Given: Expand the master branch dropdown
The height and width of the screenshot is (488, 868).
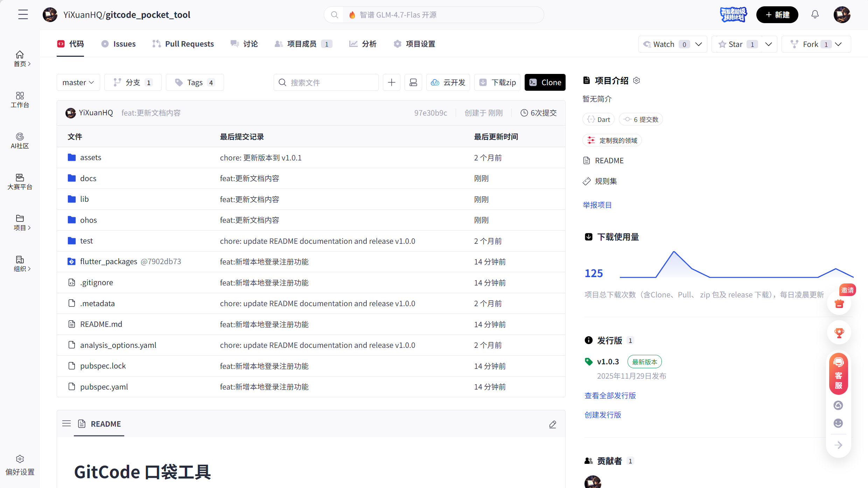Looking at the screenshot, I should coord(78,82).
